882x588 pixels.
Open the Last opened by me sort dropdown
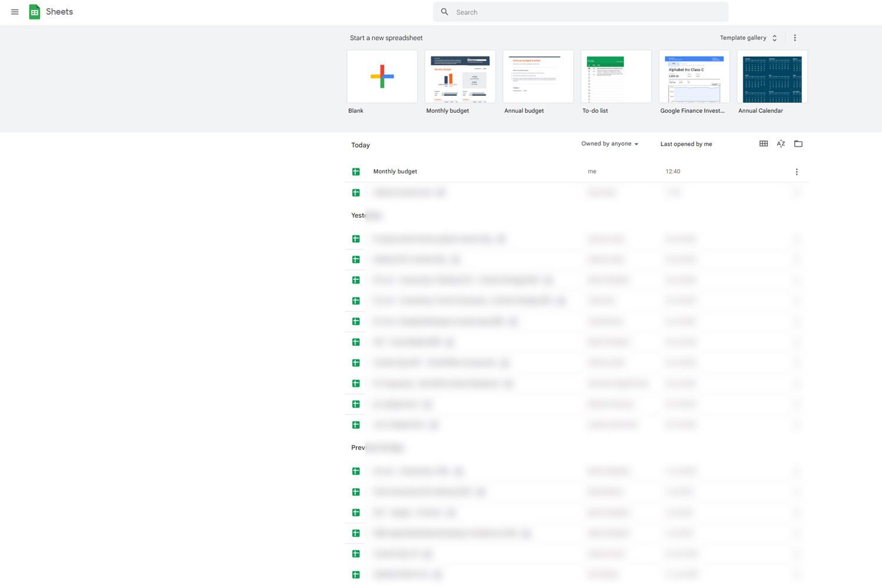click(x=686, y=143)
